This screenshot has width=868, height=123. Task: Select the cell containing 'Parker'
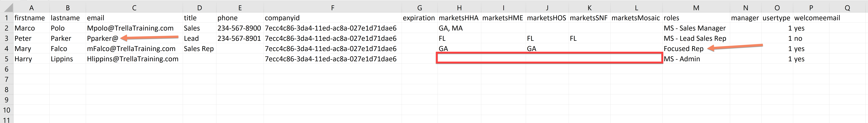(68, 38)
